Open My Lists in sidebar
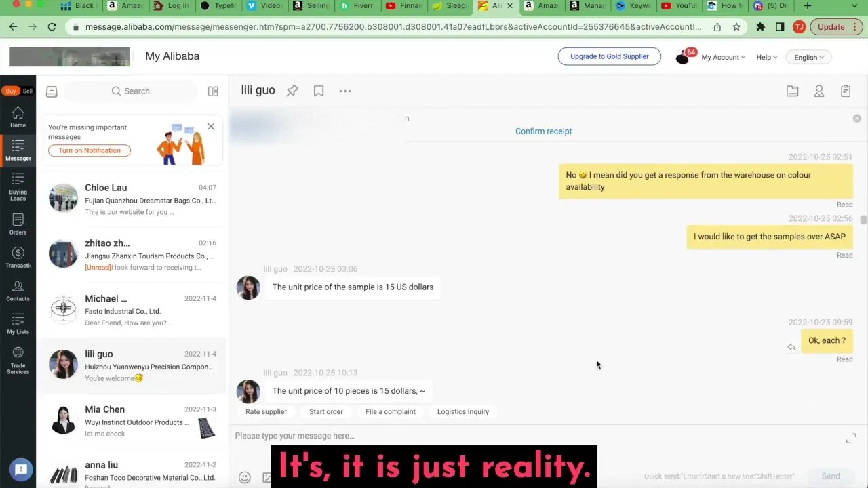Viewport: 868px width, 488px height. [18, 324]
